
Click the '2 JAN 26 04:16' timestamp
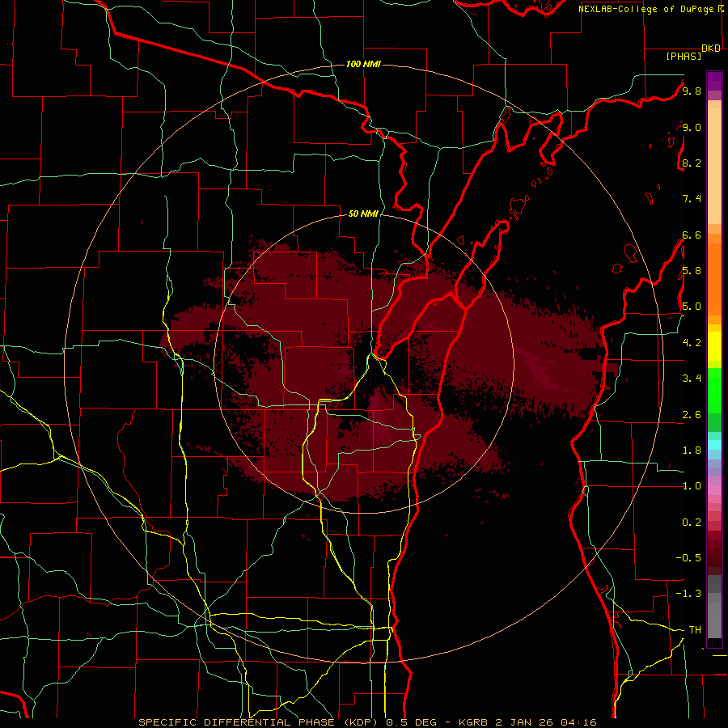click(548, 722)
